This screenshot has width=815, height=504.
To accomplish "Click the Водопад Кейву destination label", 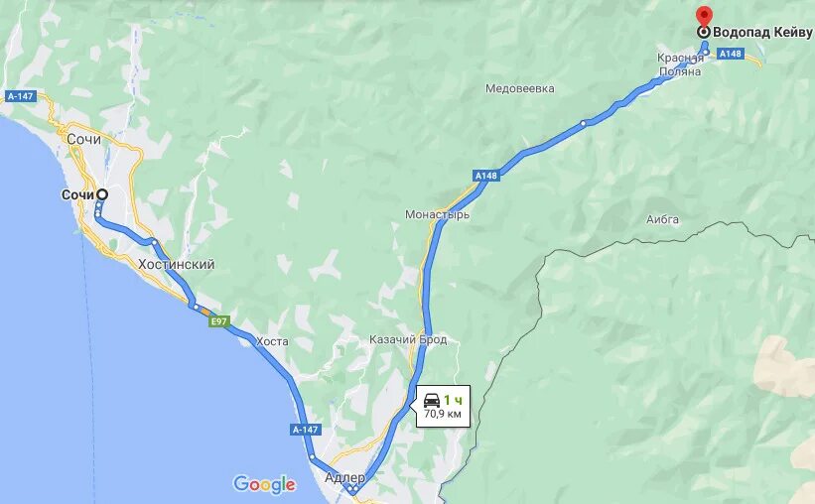I will coord(762,32).
